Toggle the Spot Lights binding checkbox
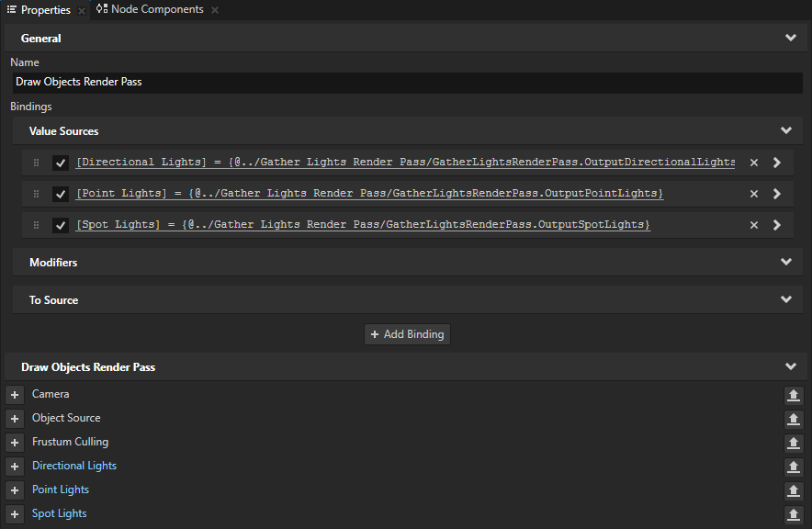This screenshot has height=529, width=812. pos(60,224)
